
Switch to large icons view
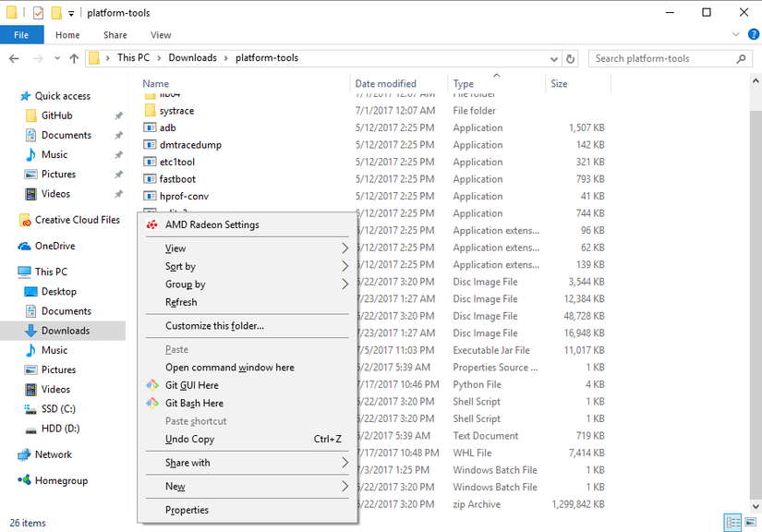(749, 523)
